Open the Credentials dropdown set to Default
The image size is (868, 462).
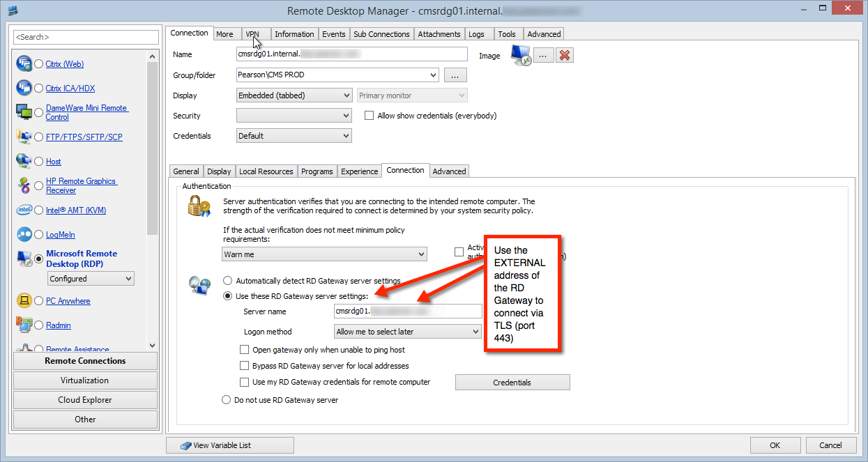(294, 136)
